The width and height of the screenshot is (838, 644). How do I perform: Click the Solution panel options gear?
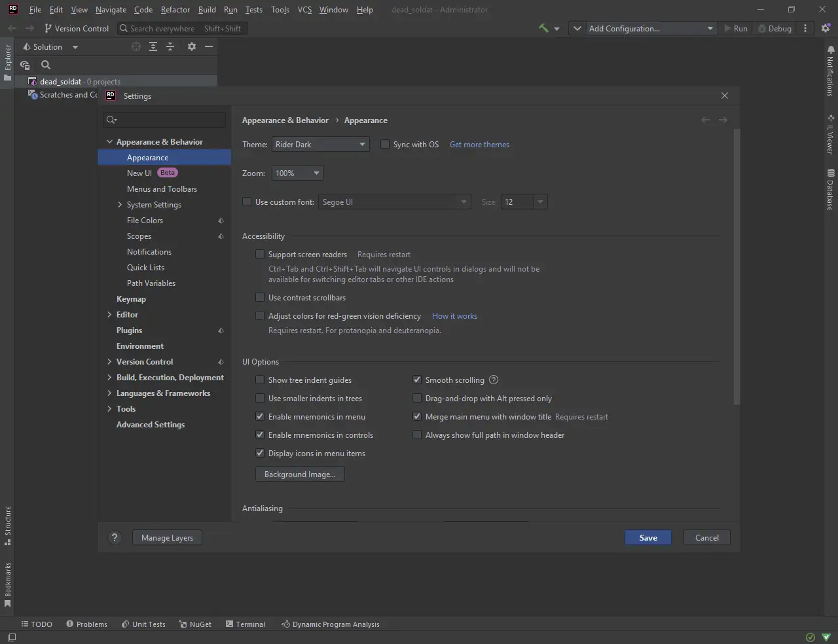click(x=191, y=46)
